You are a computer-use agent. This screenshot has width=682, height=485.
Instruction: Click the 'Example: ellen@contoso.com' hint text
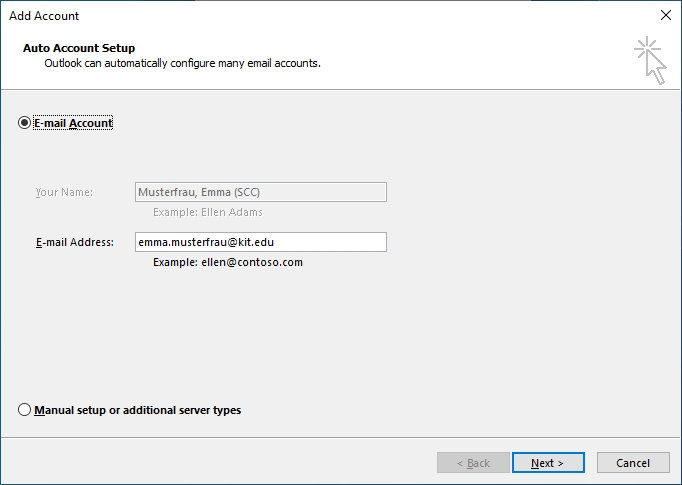click(x=227, y=262)
